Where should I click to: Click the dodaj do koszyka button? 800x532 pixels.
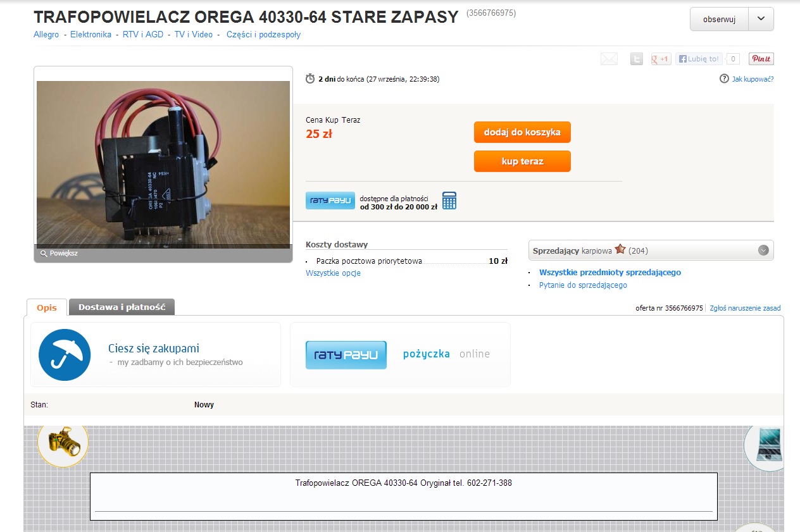pos(522,132)
